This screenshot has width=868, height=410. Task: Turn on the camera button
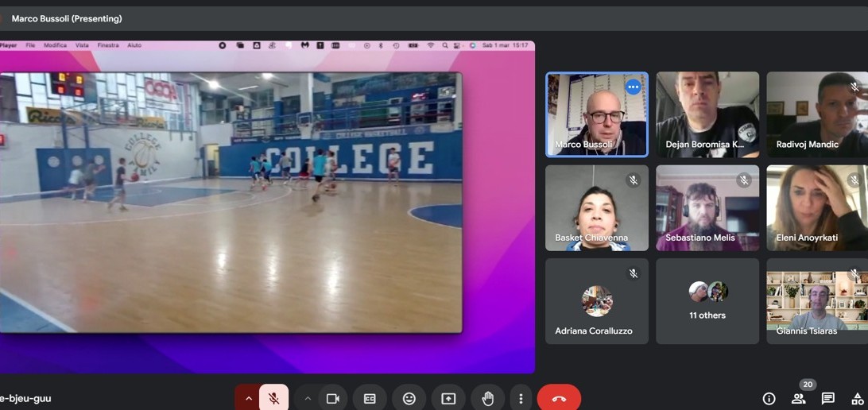click(x=333, y=398)
